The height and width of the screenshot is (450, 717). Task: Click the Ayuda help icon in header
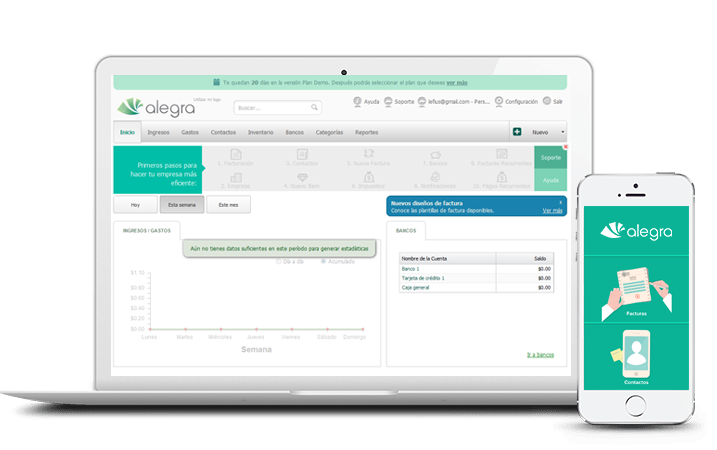tap(357, 101)
